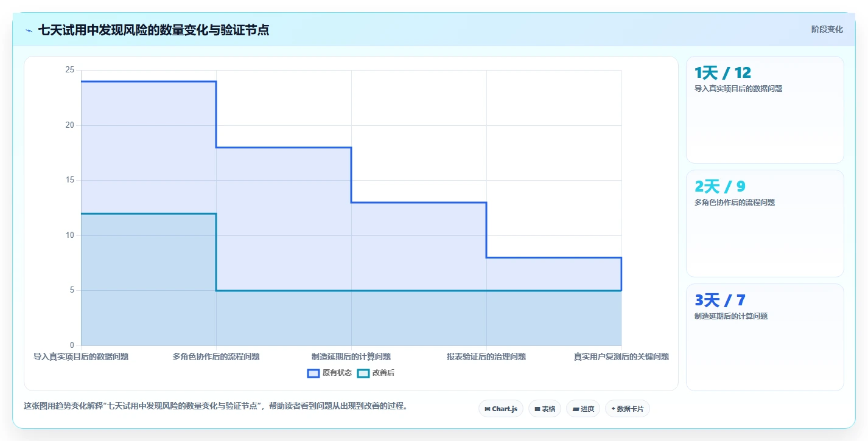Click 多角色协作后的流程问题 caption in second card
Image resolution: width=868 pixels, height=441 pixels.
[735, 203]
